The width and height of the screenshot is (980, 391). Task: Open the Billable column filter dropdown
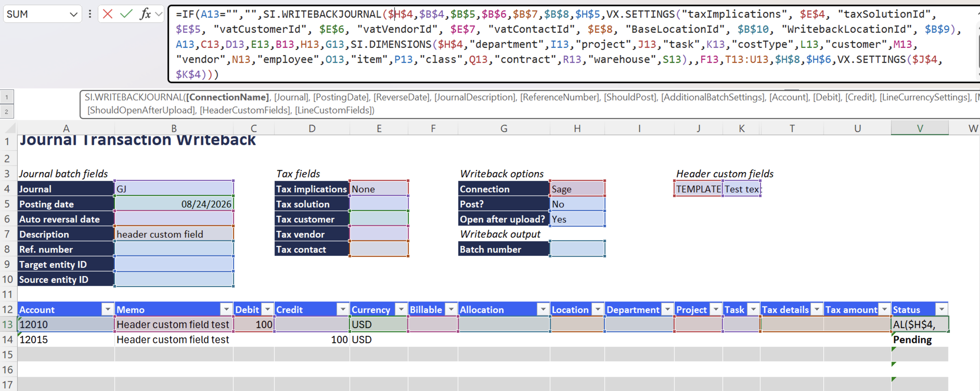tap(452, 309)
